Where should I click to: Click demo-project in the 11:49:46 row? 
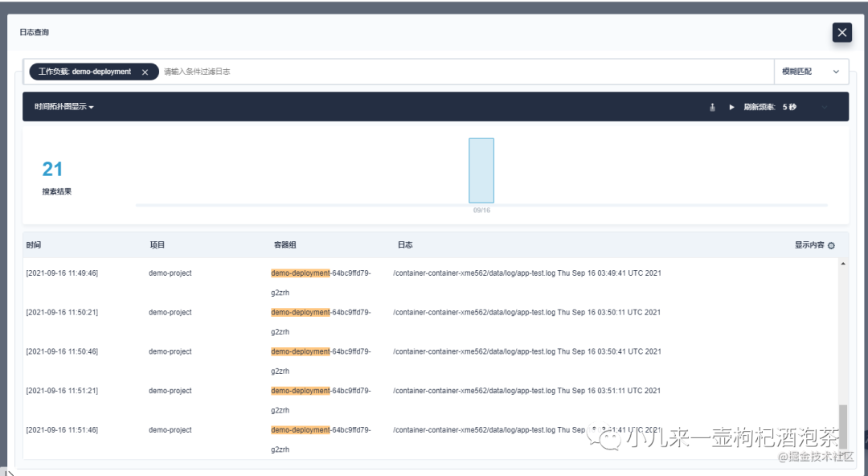[x=170, y=273]
